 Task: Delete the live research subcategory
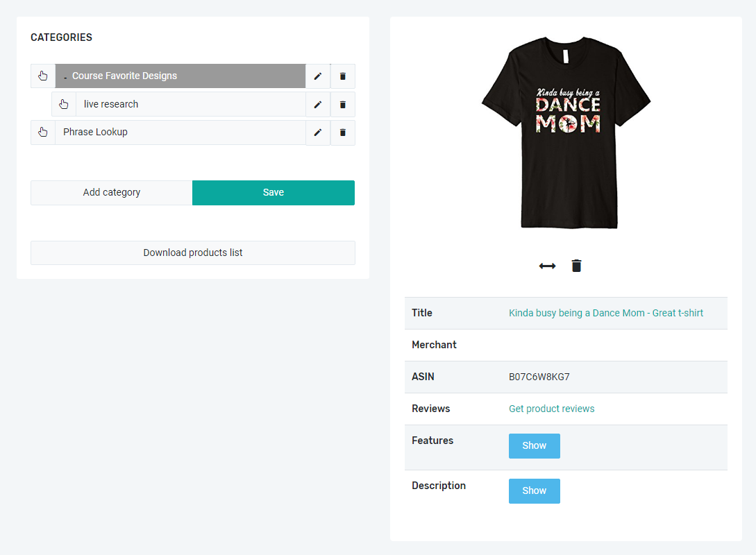click(x=342, y=104)
